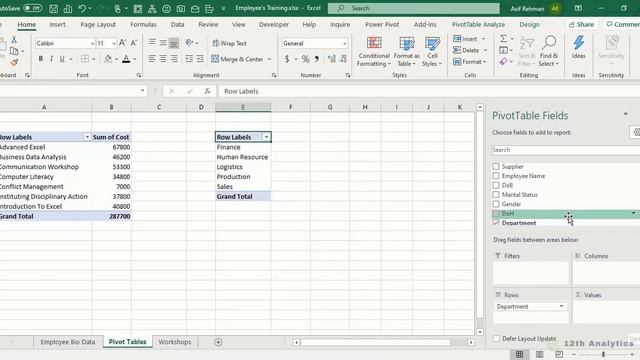The width and height of the screenshot is (640, 360).
Task: Click the title bar Search box
Action: 413,8
